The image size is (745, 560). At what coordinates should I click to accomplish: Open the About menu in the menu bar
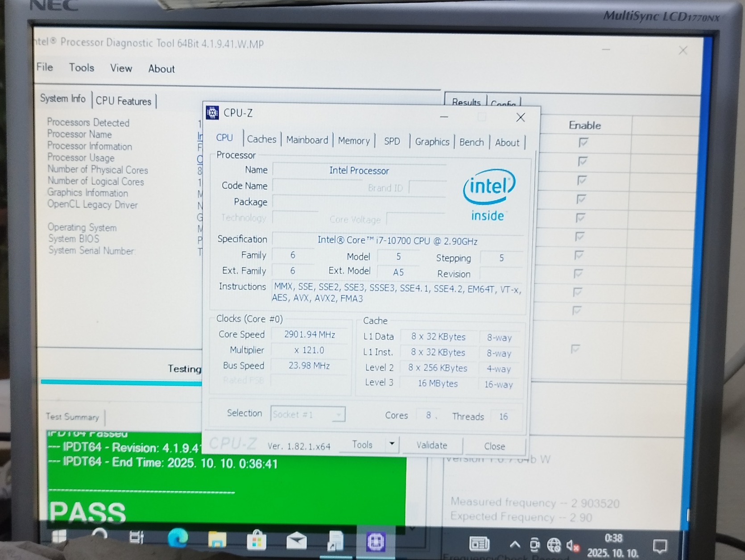(161, 69)
